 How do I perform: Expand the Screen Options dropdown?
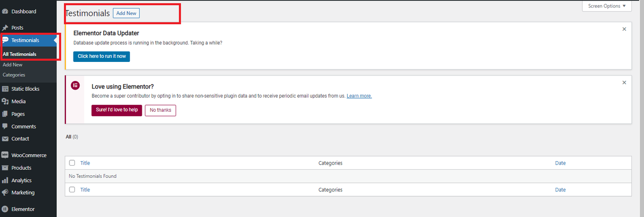[x=607, y=6]
